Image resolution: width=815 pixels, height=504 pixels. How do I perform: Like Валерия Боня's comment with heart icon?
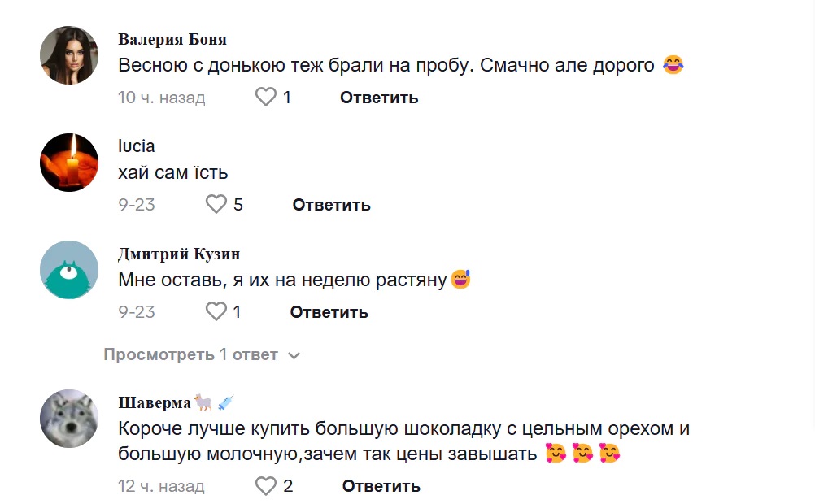(266, 98)
